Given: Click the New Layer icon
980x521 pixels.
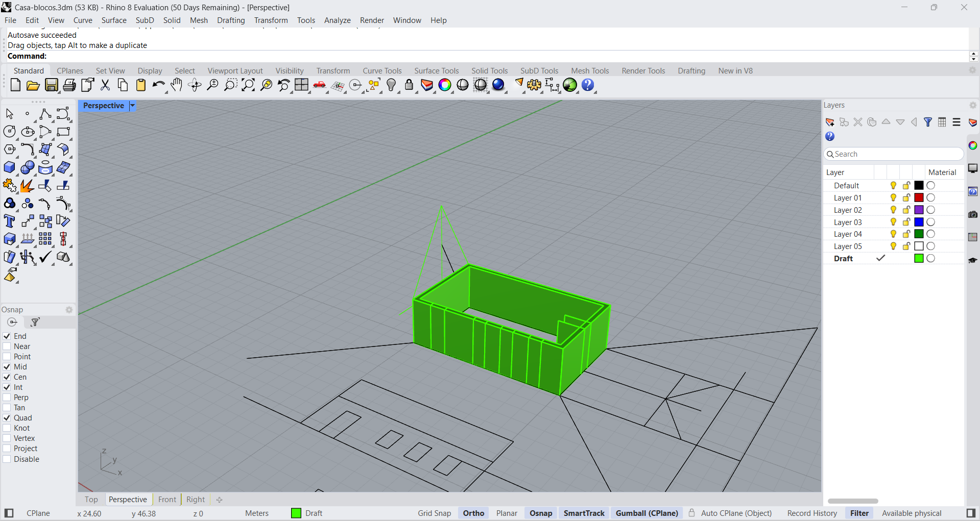Looking at the screenshot, I should (830, 122).
